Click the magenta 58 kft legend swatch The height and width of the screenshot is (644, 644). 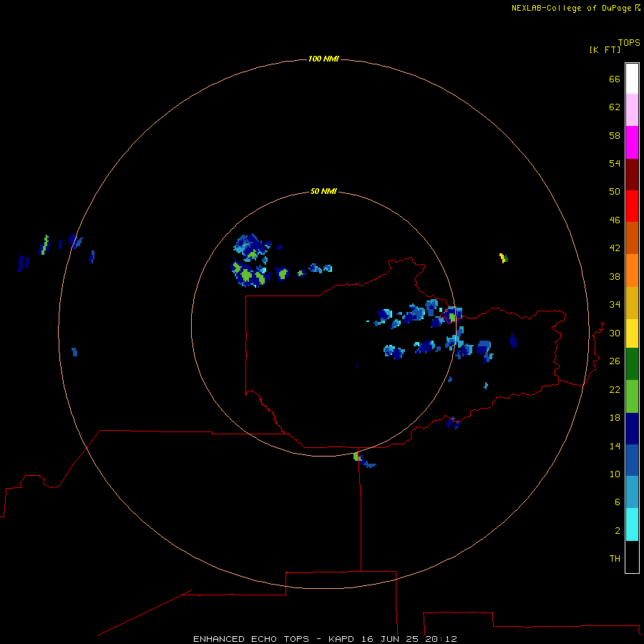tap(632, 142)
